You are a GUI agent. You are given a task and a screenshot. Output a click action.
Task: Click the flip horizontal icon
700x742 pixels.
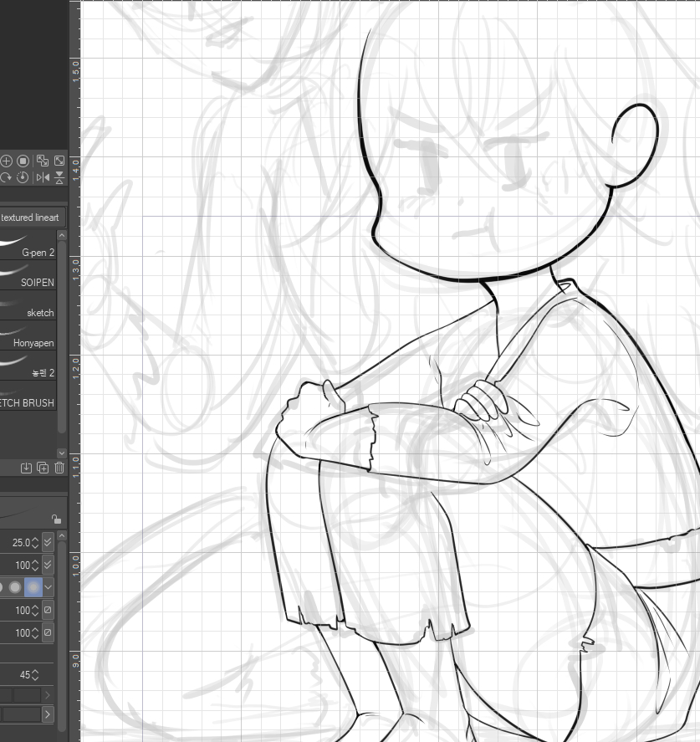click(42, 177)
